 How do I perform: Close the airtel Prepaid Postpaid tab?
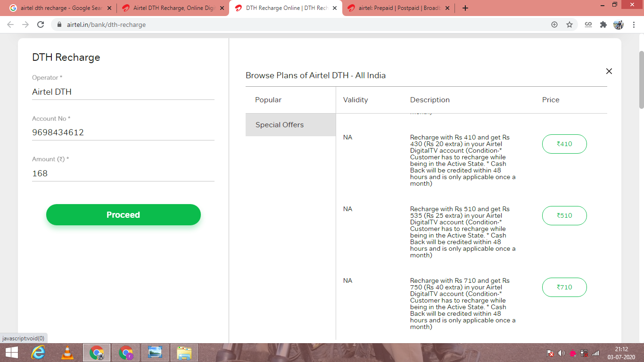coord(447,8)
